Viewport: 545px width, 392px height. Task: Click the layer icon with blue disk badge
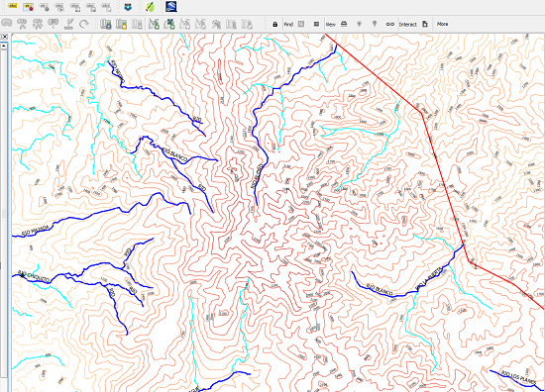pyautogui.click(x=106, y=24)
